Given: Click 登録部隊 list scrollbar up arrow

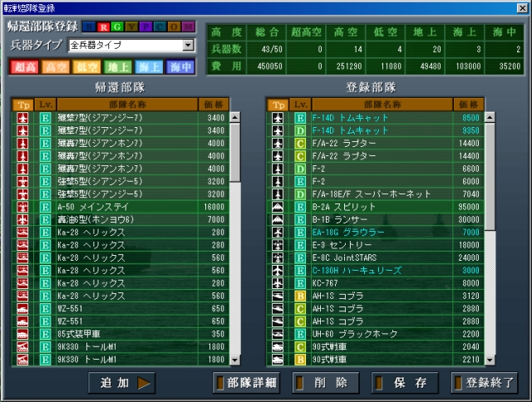Looking at the screenshot, I should coord(490,117).
